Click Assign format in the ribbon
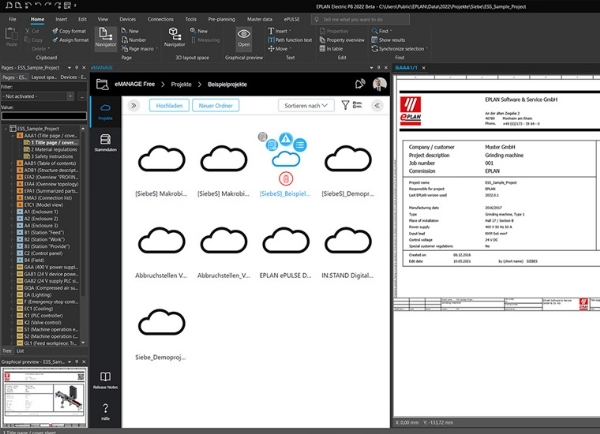 coord(70,40)
